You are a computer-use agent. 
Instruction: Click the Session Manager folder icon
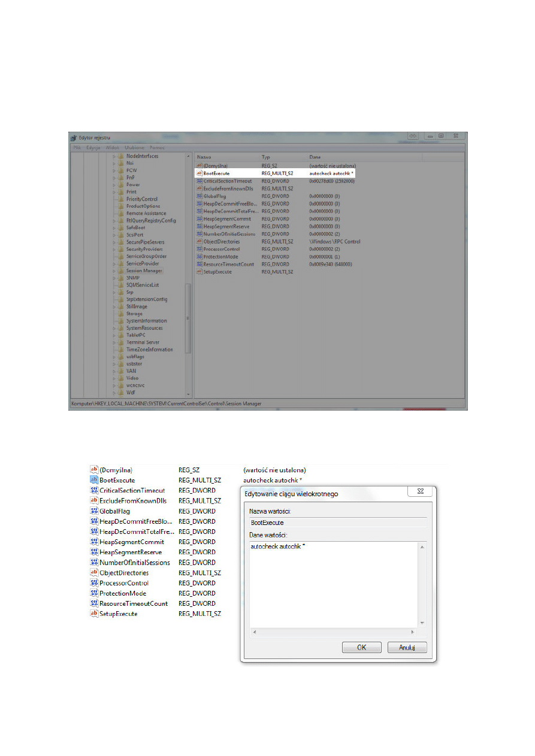point(121,271)
